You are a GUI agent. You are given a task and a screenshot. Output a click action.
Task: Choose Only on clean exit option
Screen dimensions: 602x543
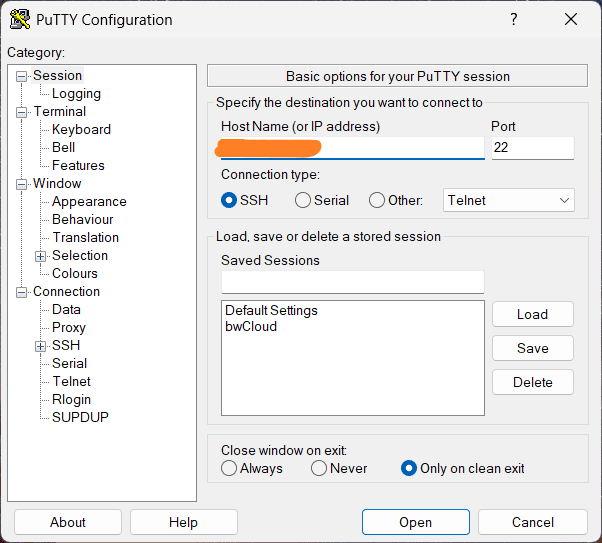pyautogui.click(x=409, y=468)
